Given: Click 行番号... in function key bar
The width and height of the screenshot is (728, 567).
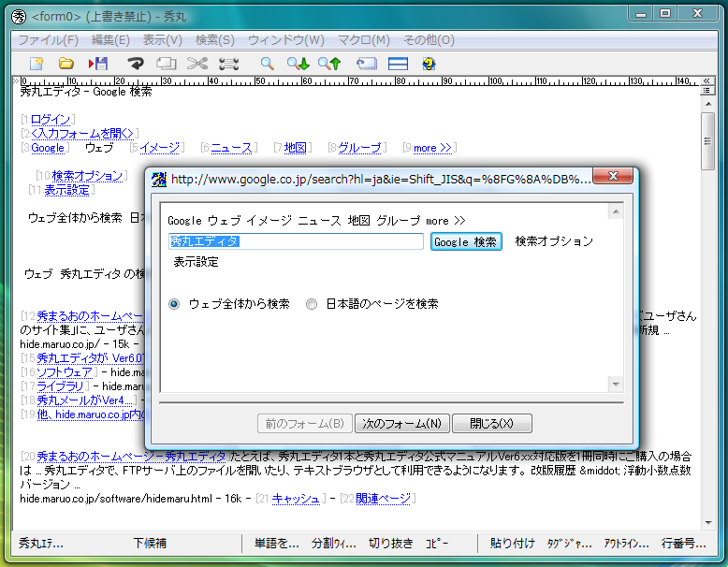Looking at the screenshot, I should (683, 544).
